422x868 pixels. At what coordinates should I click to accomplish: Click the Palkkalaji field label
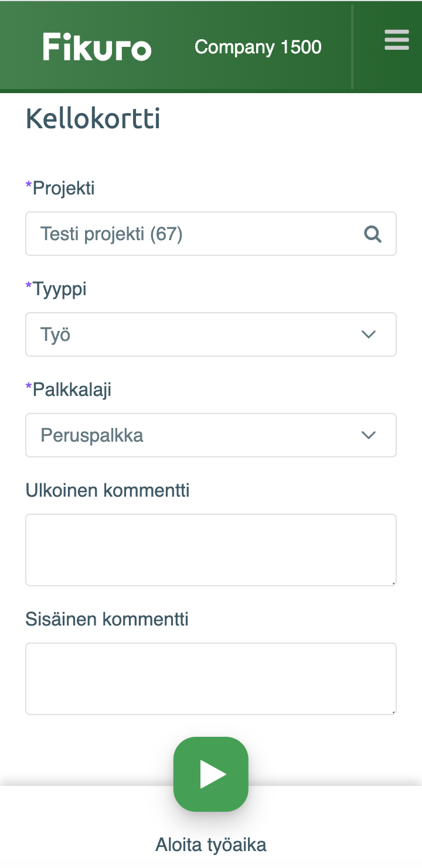tap(72, 389)
